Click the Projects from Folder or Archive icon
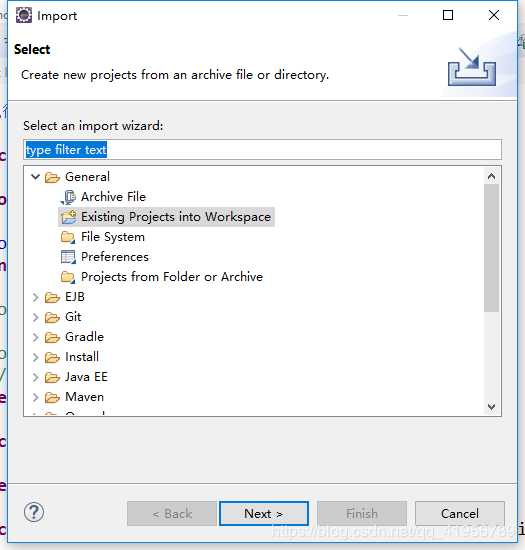 (x=68, y=277)
